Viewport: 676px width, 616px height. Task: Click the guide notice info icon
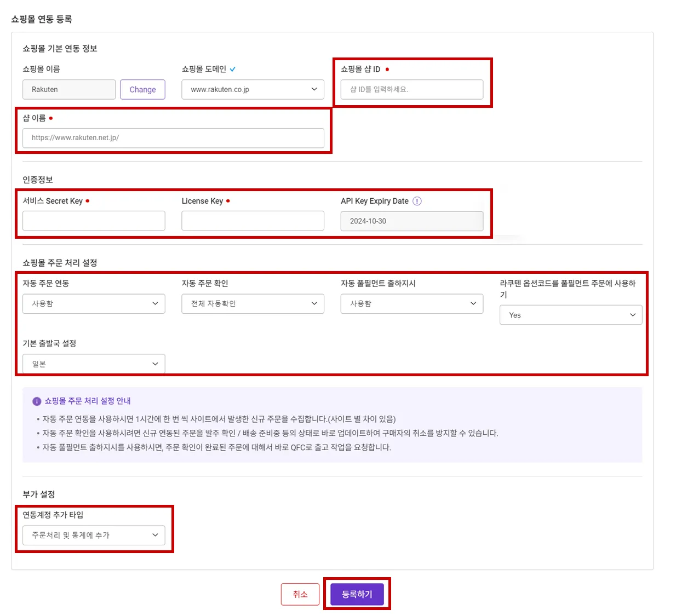tap(37, 401)
